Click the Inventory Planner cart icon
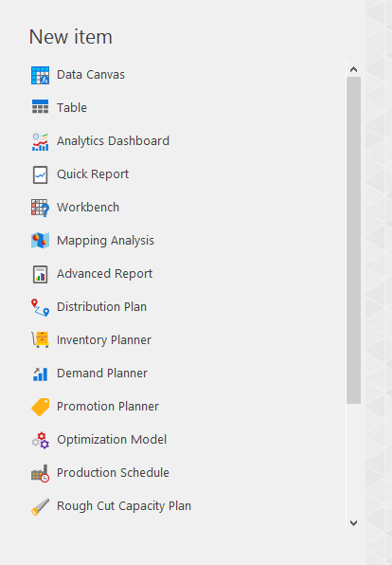This screenshot has width=392, height=565. click(40, 339)
